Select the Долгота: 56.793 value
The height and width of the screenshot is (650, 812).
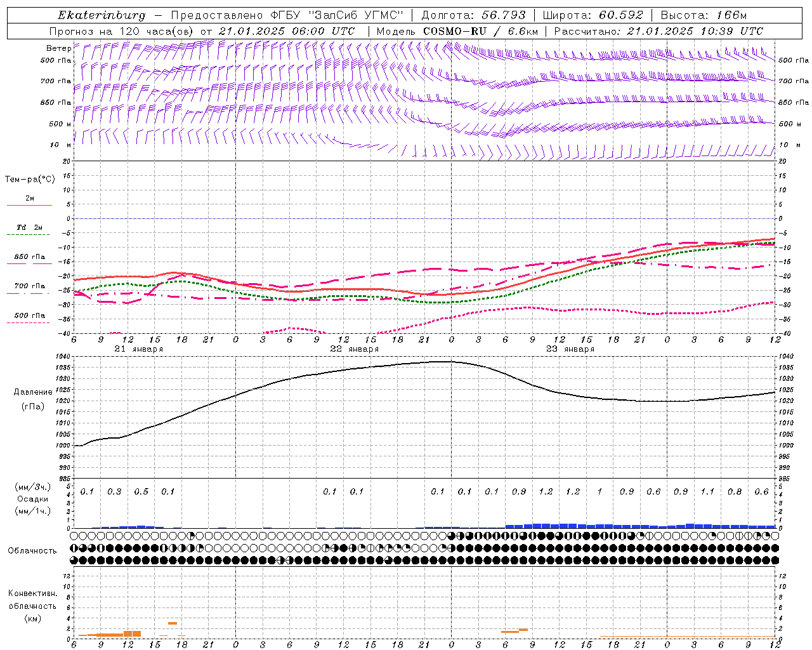click(x=473, y=15)
